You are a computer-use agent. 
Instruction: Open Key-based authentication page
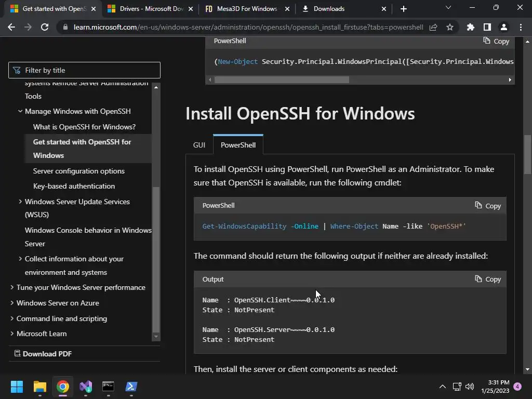coord(74,186)
